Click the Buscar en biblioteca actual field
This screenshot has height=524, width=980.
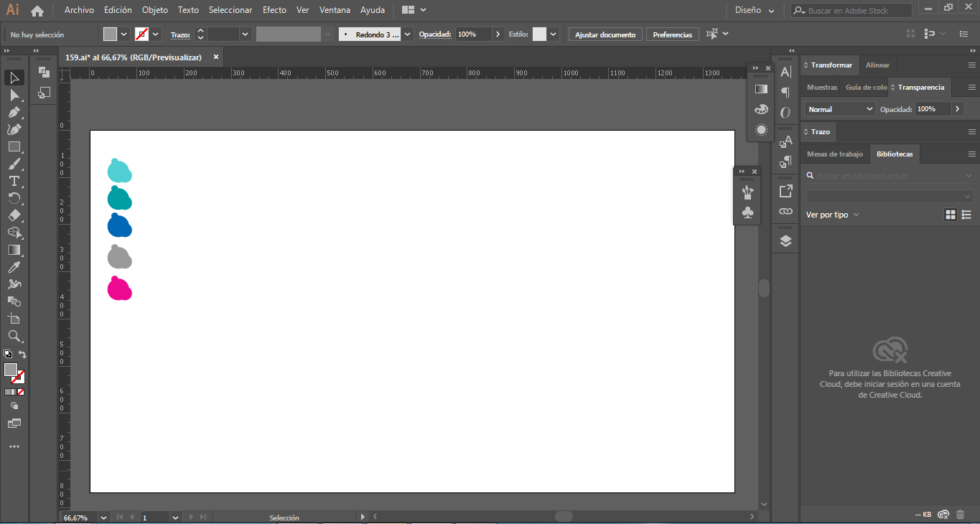pyautogui.click(x=890, y=176)
